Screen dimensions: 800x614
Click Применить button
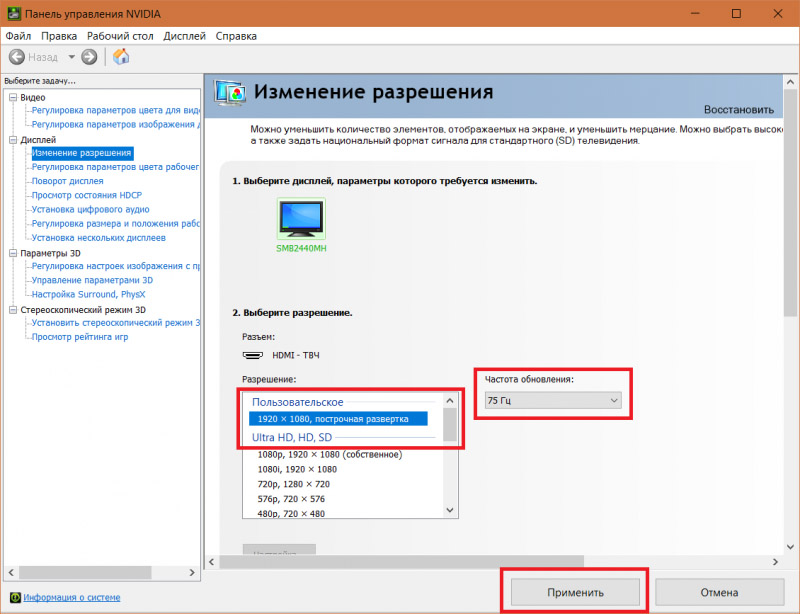575,592
